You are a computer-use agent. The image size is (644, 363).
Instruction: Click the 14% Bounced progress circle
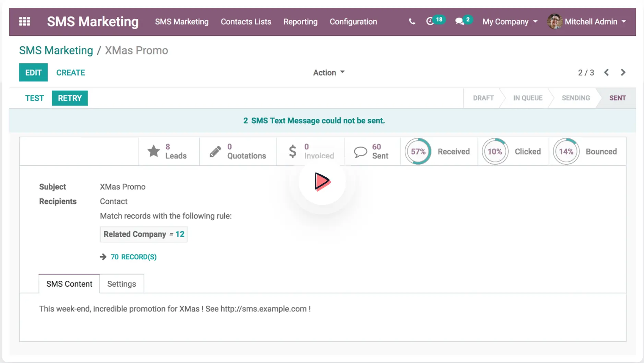pos(566,151)
